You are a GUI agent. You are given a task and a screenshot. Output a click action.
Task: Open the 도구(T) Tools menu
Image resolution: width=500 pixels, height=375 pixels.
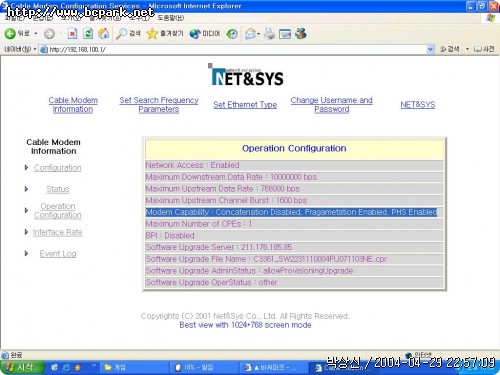pos(139,18)
